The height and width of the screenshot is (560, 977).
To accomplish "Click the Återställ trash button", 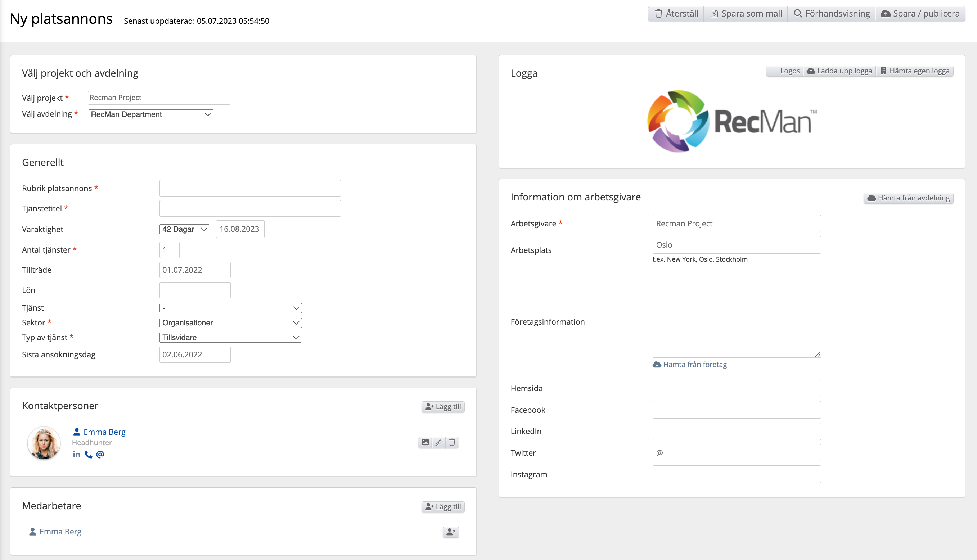I will tap(676, 13).
